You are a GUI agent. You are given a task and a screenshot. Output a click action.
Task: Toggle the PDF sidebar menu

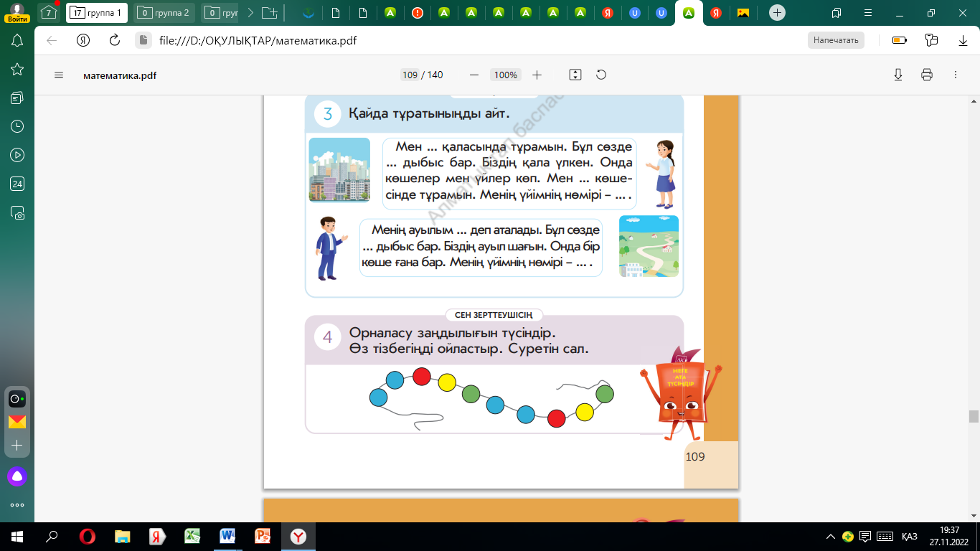(x=59, y=75)
